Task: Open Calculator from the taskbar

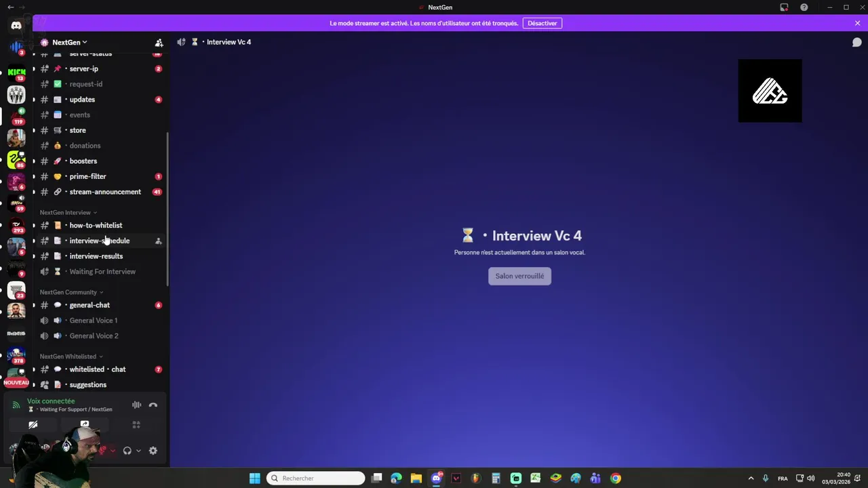Action: 496,478
